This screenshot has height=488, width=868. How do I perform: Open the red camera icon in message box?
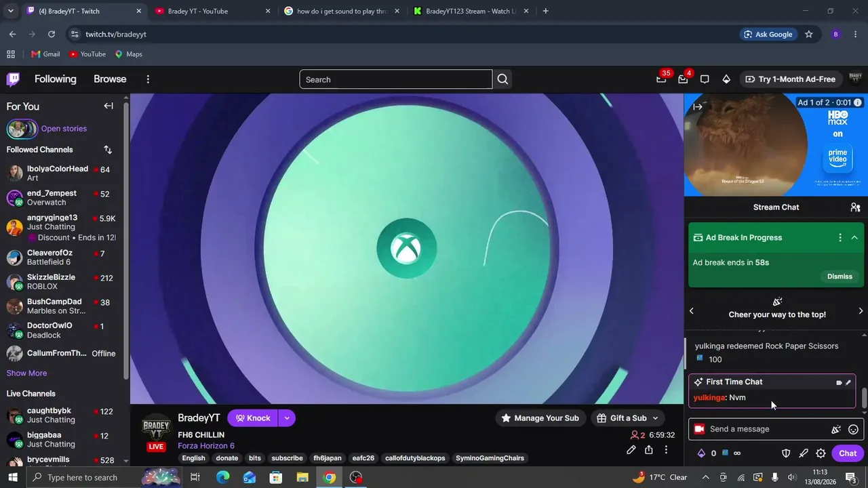pos(699,429)
